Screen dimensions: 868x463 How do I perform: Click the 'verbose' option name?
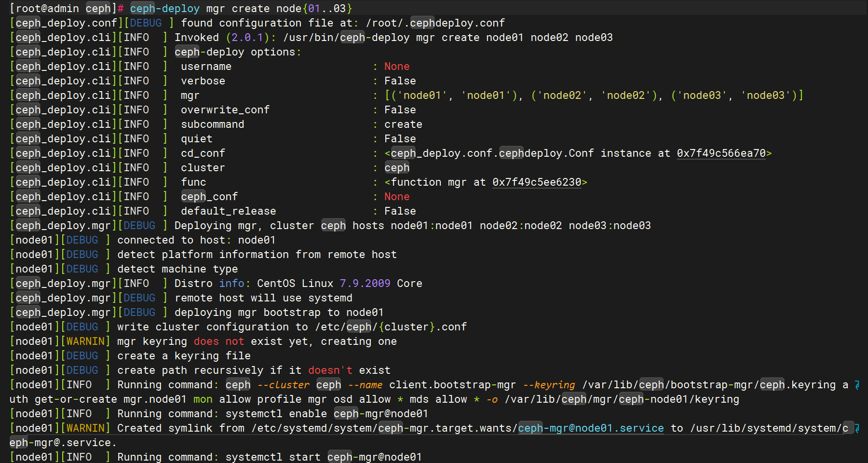pos(203,81)
